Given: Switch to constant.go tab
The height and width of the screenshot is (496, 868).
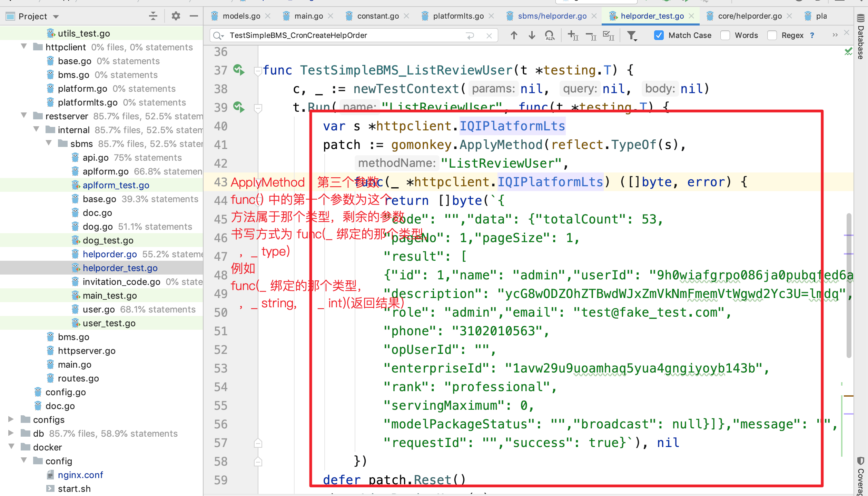Looking at the screenshot, I should tap(378, 16).
